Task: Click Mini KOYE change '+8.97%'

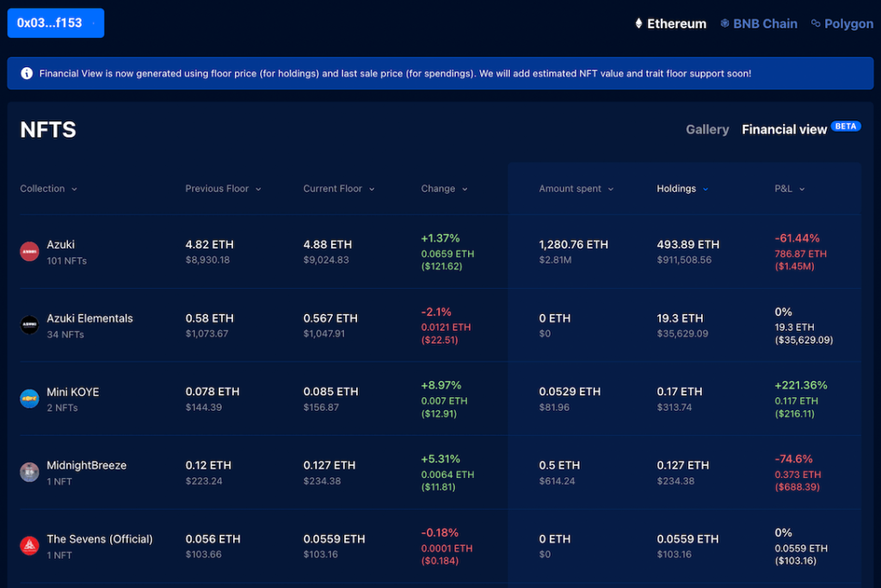Action: click(441, 385)
